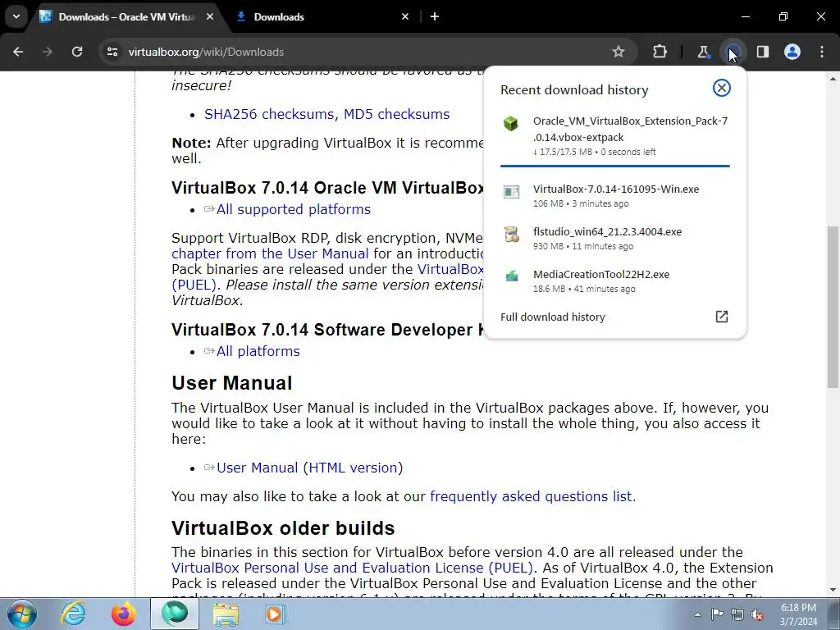This screenshot has height=630, width=840.
Task: Open frequently asked questions list link
Action: pyautogui.click(x=531, y=496)
